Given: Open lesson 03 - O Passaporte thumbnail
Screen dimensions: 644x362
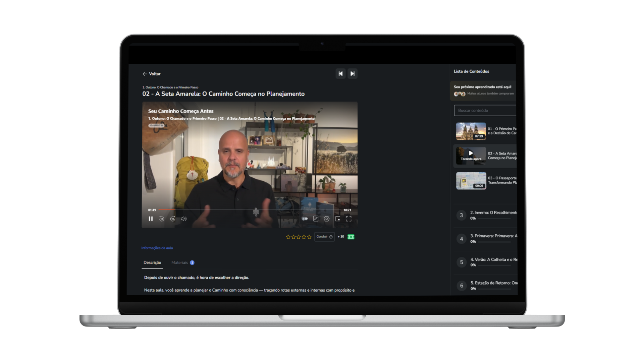Looking at the screenshot, I should tap(471, 181).
